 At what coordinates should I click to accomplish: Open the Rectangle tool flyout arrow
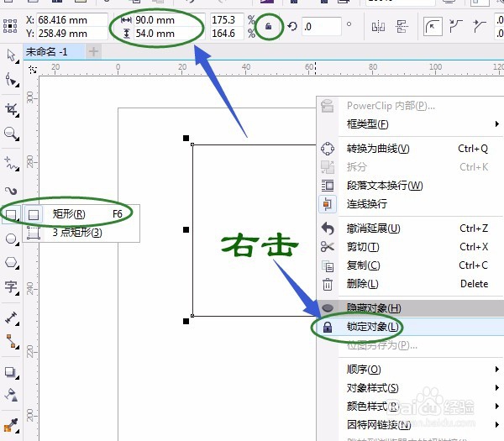(17, 220)
